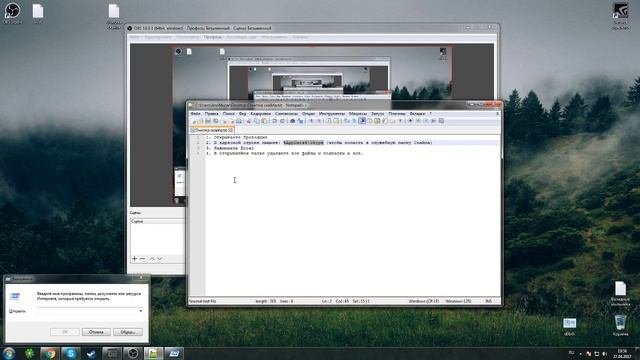640x360 pixels.
Task: Click text line 1 about opening Проводник
Action: point(237,138)
